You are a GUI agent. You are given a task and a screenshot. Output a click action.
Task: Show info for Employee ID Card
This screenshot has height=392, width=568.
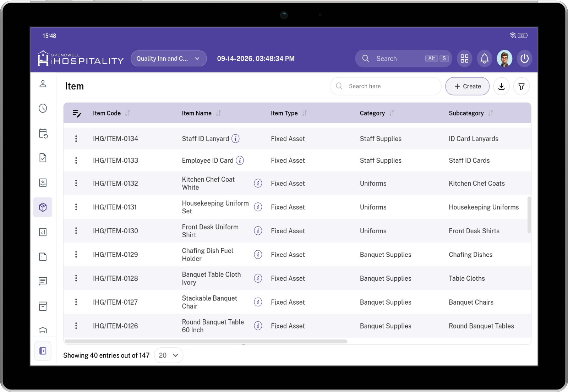[240, 160]
